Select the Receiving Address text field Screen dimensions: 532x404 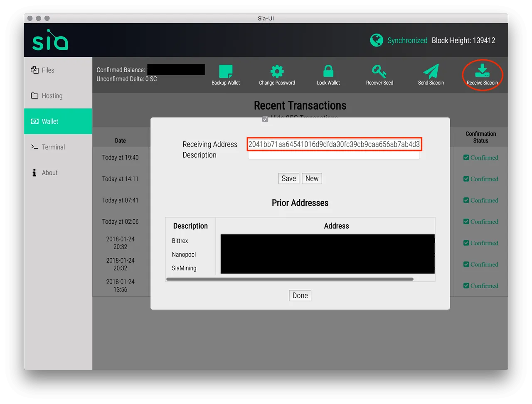[x=334, y=144]
